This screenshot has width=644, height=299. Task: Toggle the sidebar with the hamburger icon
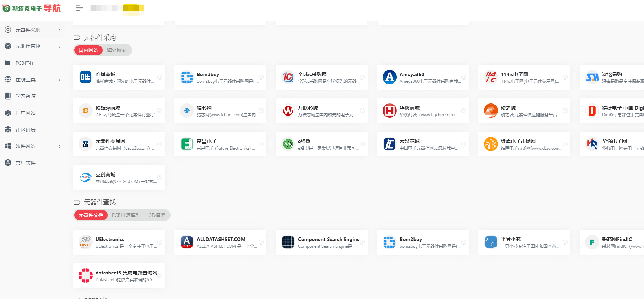79,8
